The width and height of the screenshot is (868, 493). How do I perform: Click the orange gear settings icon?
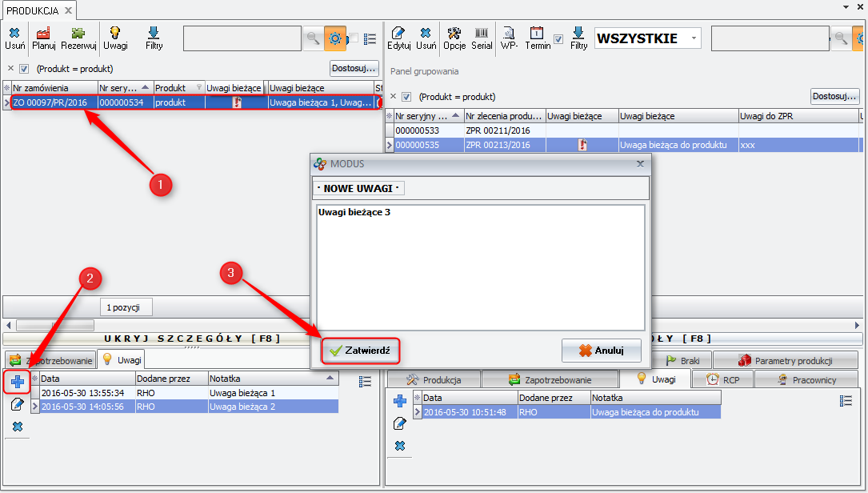335,38
